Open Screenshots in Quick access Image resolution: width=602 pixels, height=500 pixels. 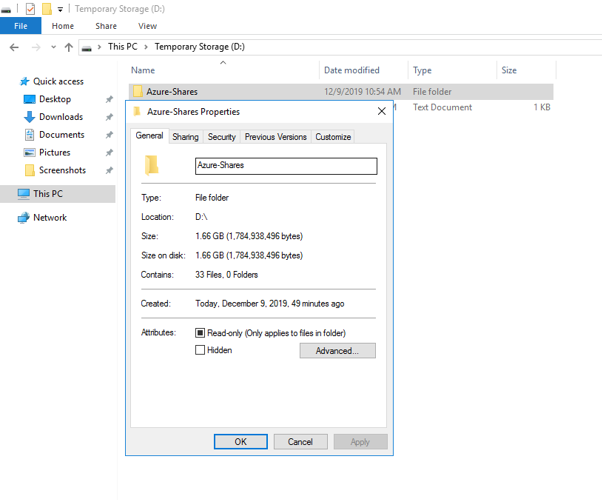[62, 170]
